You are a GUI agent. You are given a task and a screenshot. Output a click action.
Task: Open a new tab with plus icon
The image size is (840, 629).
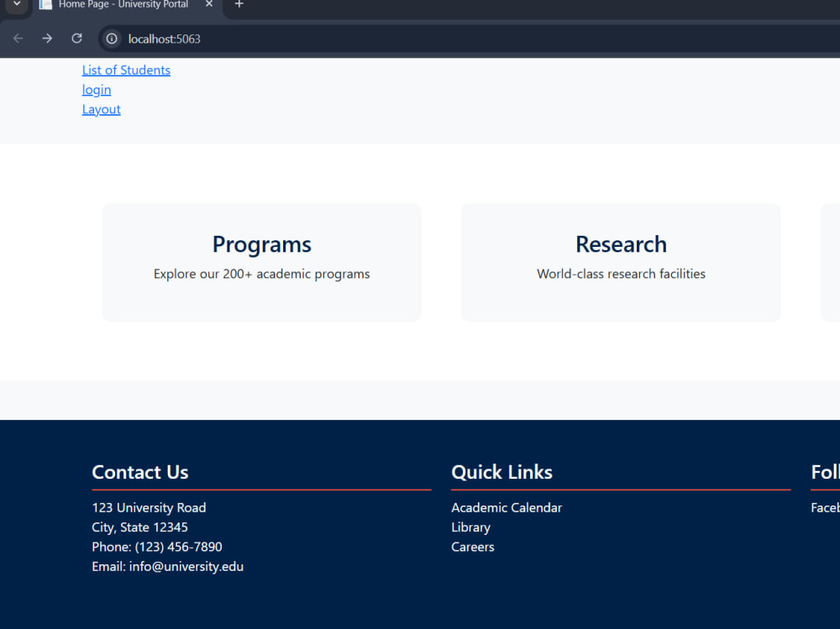pyautogui.click(x=239, y=4)
